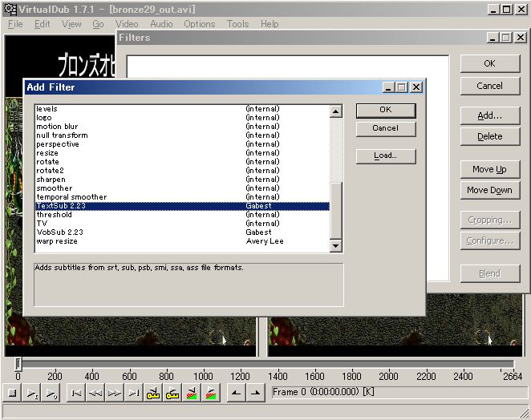Set the selection end mark
Viewport: 531px width, 420px height.
(256, 393)
